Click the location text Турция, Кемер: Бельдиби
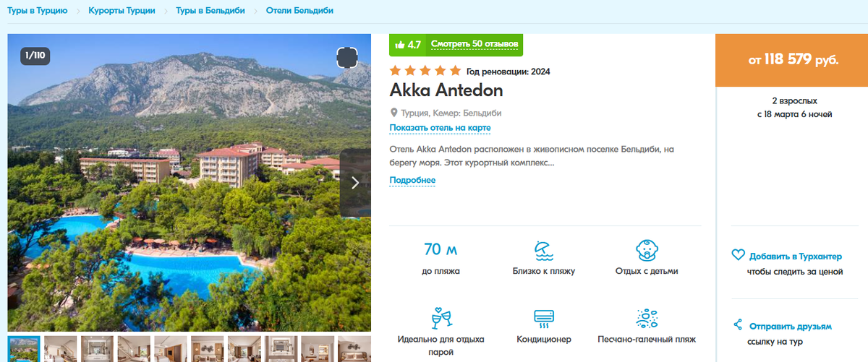Screen dimensions: 868x362 pos(451,113)
